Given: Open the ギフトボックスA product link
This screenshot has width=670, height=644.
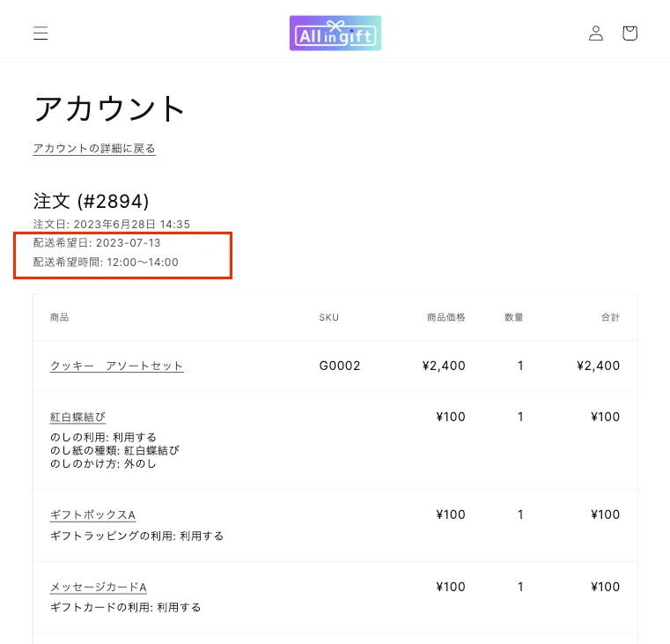Looking at the screenshot, I should tap(92, 514).
